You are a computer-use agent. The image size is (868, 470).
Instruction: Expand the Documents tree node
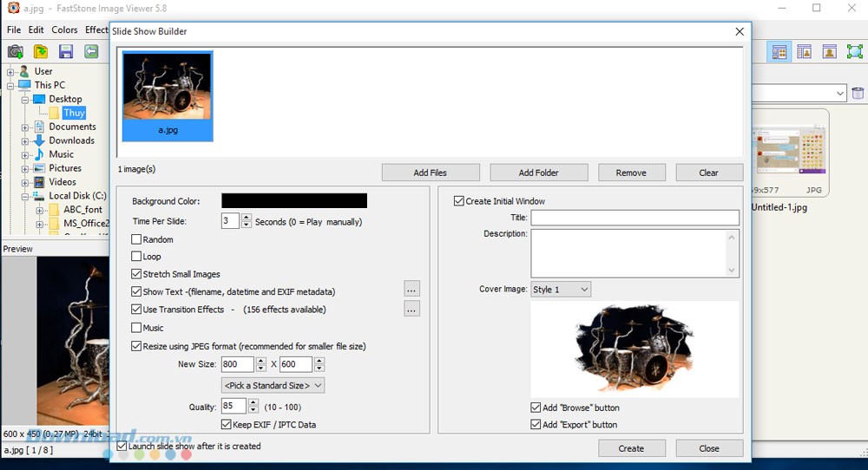pyautogui.click(x=26, y=127)
